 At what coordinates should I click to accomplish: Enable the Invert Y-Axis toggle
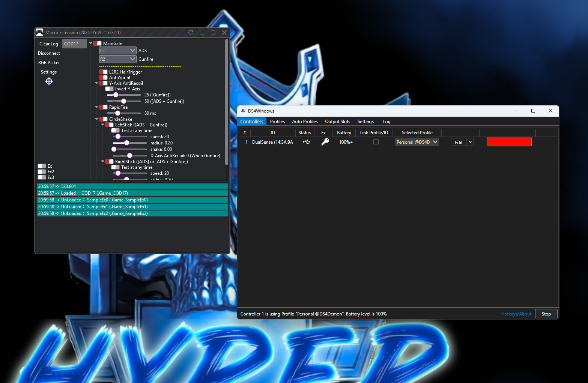[x=109, y=89]
